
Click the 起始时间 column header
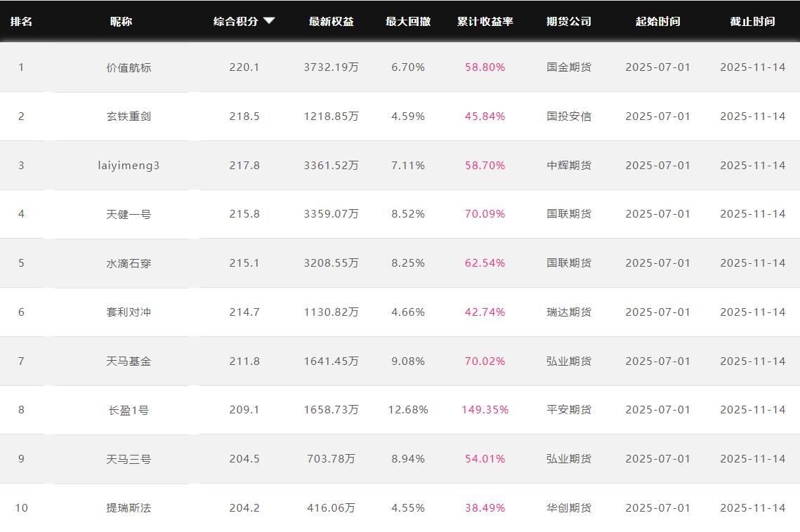pos(657,21)
